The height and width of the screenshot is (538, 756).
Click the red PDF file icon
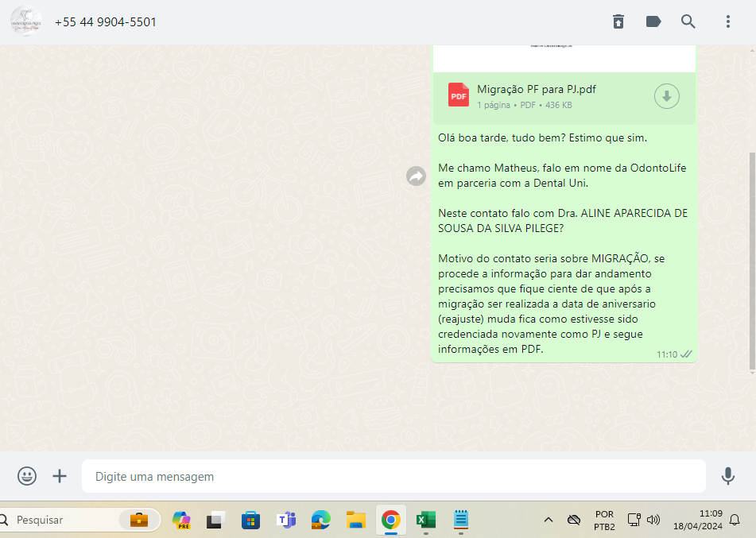pos(458,95)
